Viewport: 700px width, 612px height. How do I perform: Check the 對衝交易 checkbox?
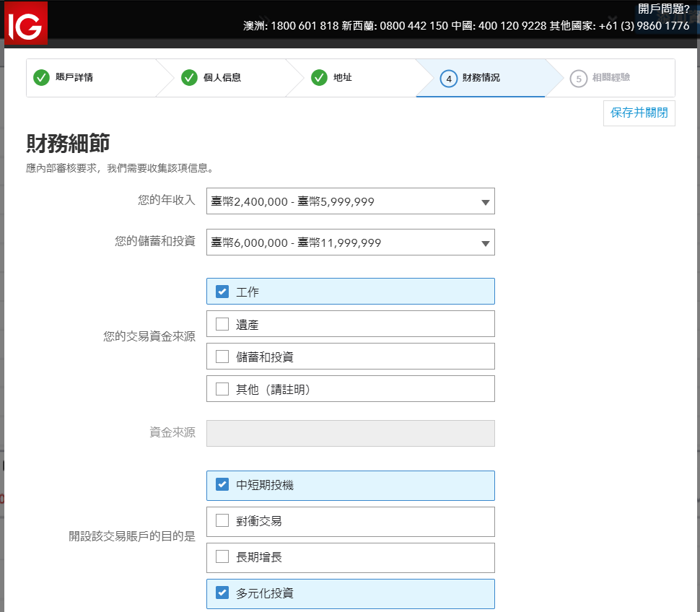(x=222, y=521)
